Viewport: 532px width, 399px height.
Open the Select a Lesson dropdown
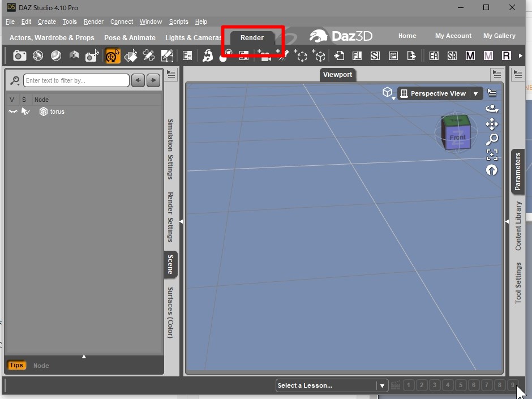332,385
